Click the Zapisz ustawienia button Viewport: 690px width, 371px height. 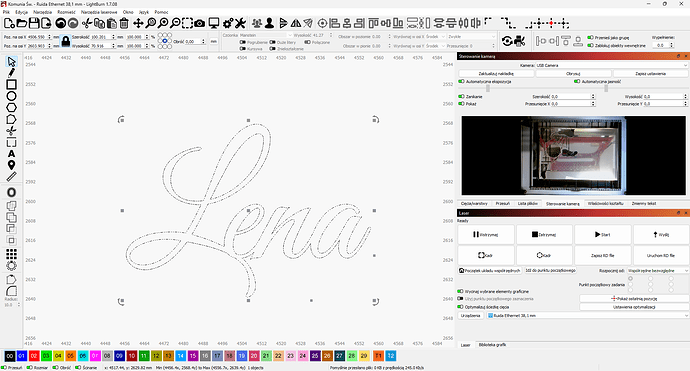point(650,73)
